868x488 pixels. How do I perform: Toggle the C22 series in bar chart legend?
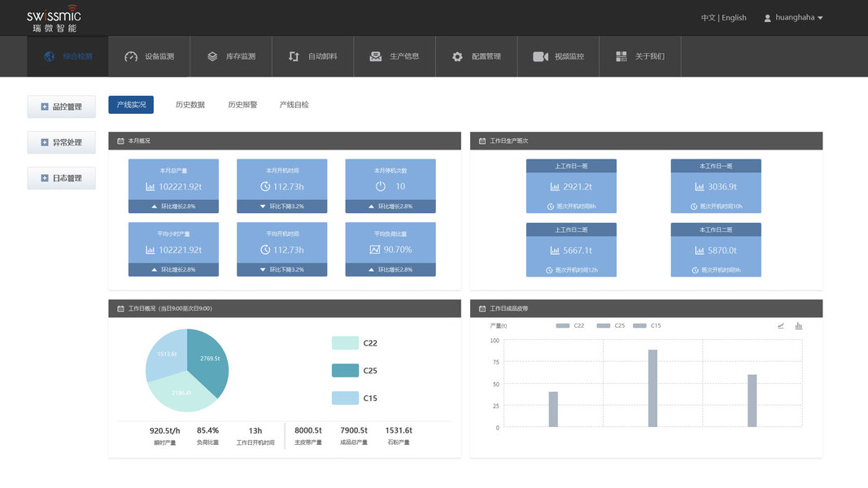coord(569,326)
